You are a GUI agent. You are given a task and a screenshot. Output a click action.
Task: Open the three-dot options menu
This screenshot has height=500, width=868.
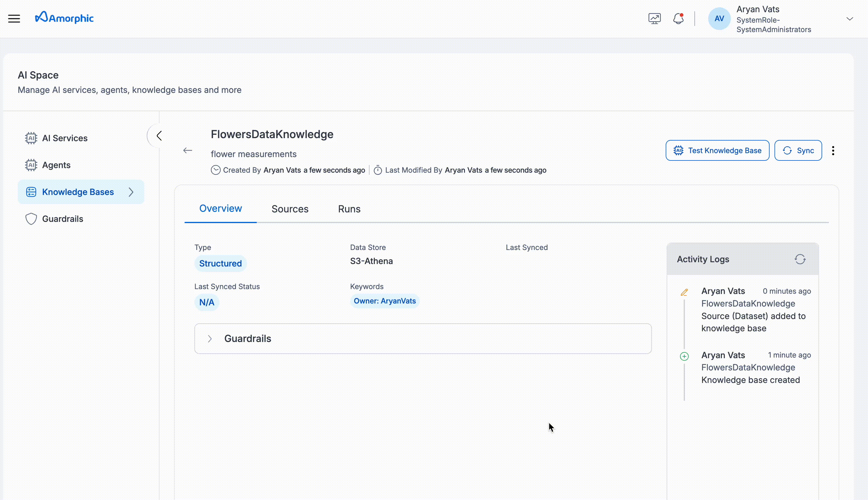[x=833, y=150]
